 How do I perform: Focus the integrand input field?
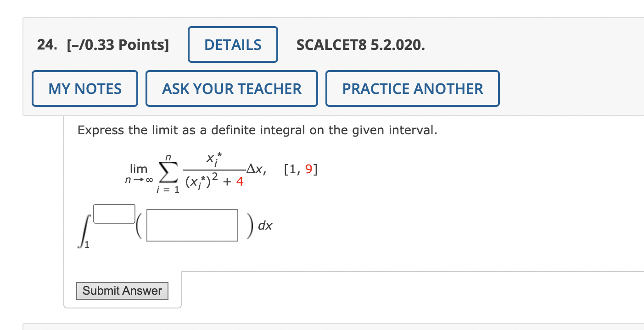(x=192, y=225)
